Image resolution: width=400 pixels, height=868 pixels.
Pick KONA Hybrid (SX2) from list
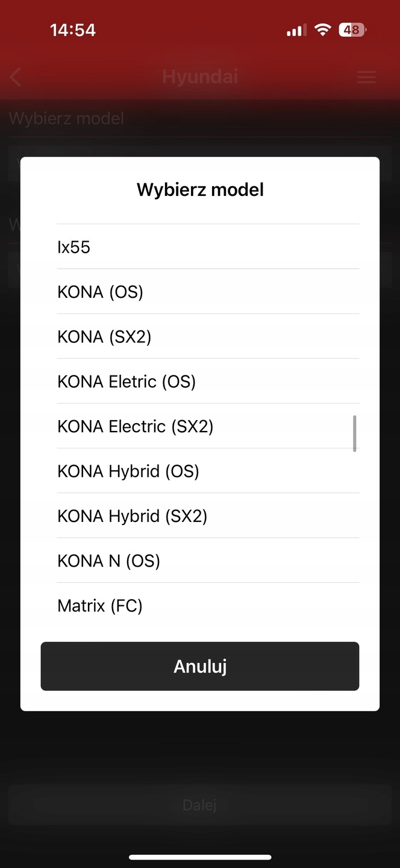[208, 516]
